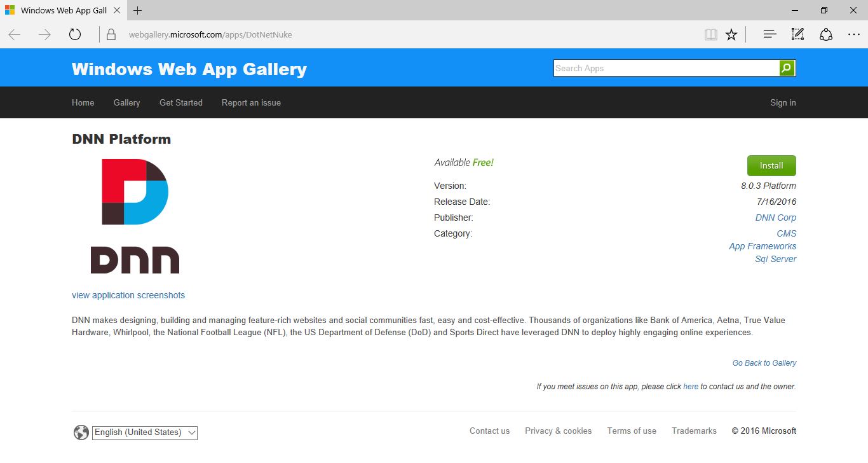Open the Gallery navigation item
The width and height of the screenshot is (868, 463).
[126, 102]
